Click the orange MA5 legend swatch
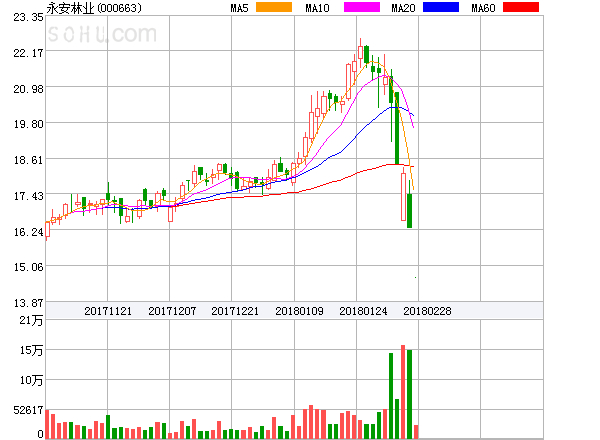The width and height of the screenshot is (600, 440). coord(274,7)
